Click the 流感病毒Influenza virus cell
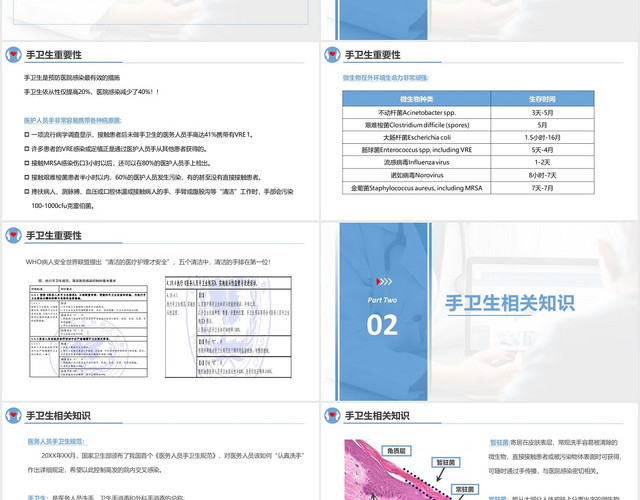Viewport: 640px width, 500px height. coord(416,162)
